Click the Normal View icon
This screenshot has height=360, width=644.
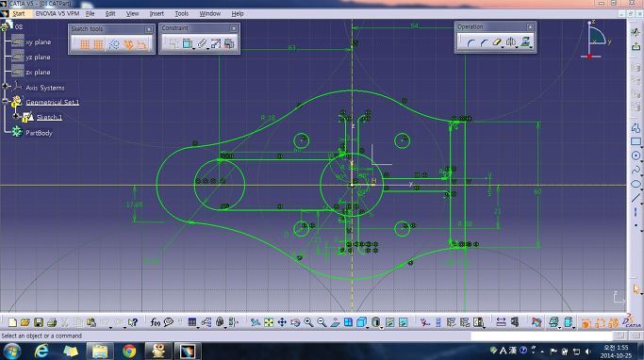click(x=335, y=322)
